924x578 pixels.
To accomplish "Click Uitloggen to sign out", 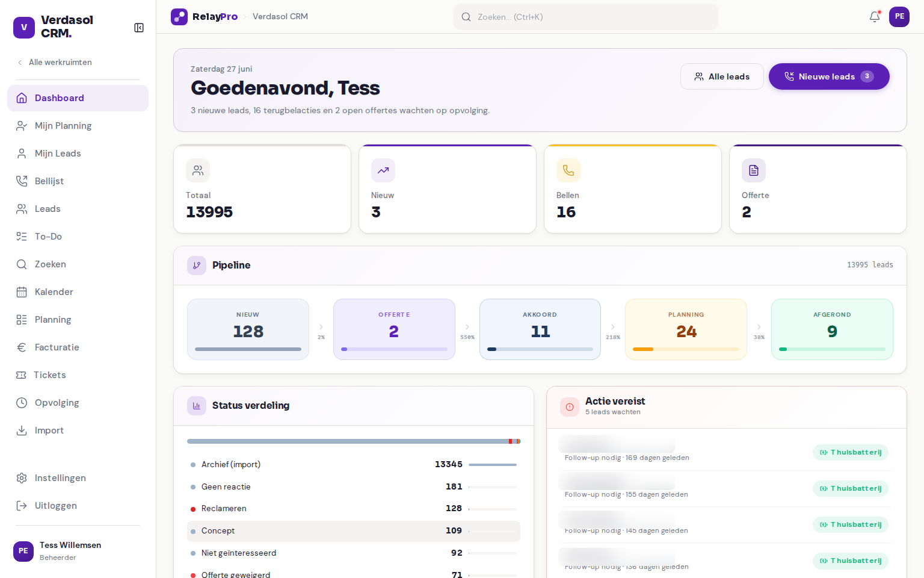I will click(78, 506).
